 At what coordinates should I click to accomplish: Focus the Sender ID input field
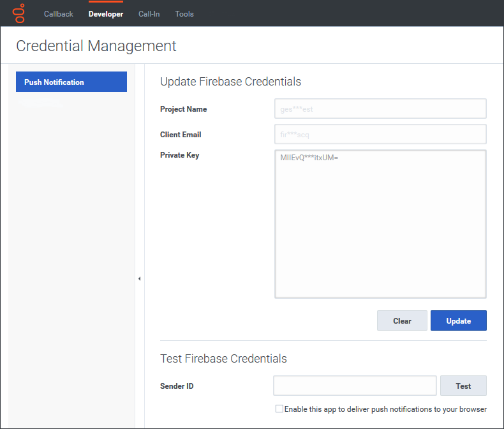pyautogui.click(x=355, y=386)
